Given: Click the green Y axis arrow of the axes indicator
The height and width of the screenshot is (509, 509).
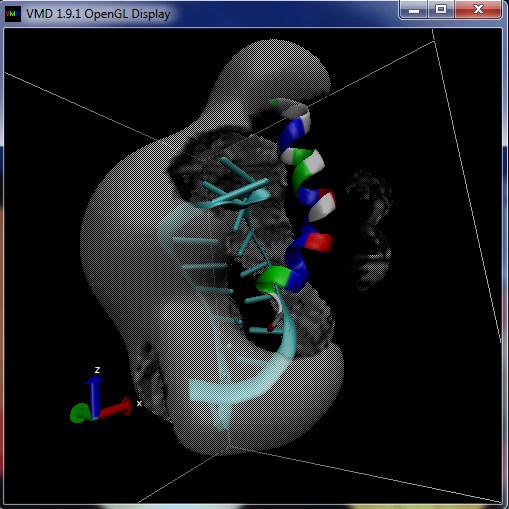Looking at the screenshot, I should pyautogui.click(x=80, y=413).
